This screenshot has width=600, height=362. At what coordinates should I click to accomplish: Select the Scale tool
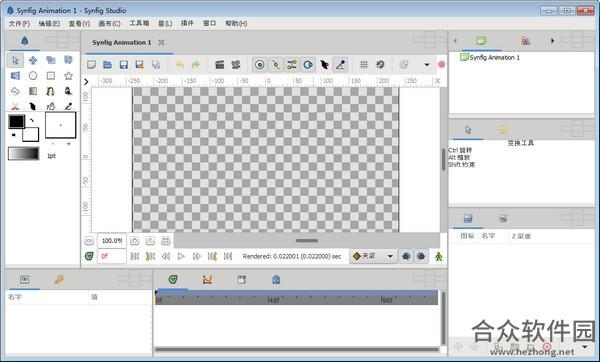[51, 60]
